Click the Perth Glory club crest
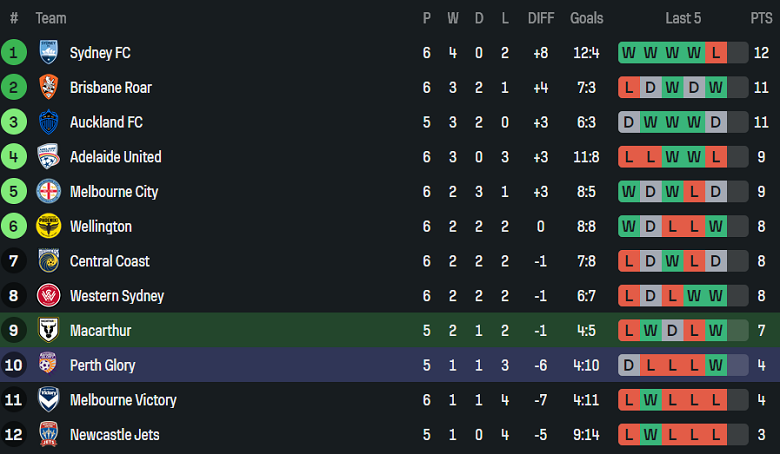This screenshot has width=780, height=454. click(x=48, y=365)
